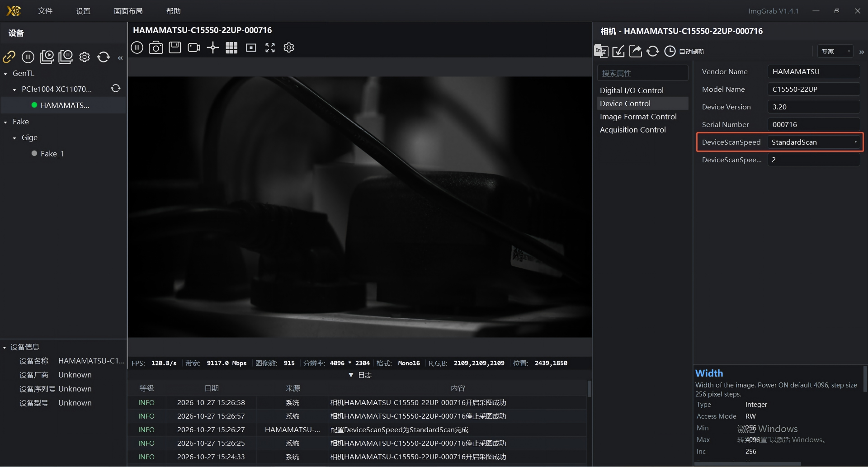868x467 pixels.
Task: Open the 画面布局 menu
Action: (x=128, y=11)
